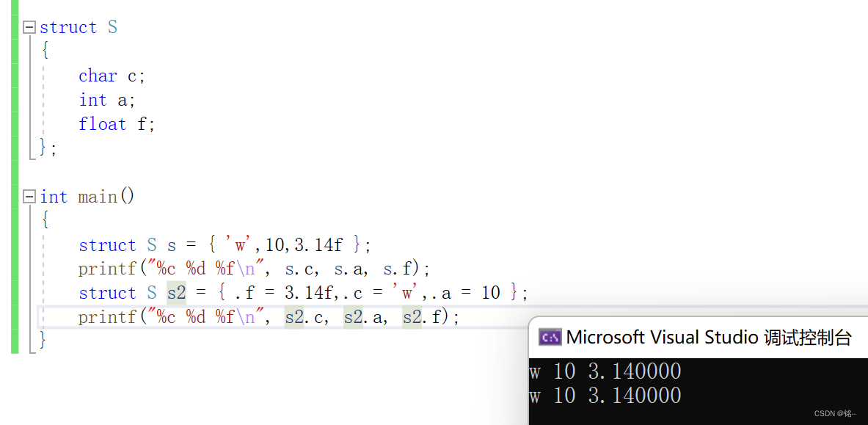
Task: Click the 'int a;' declaration line
Action: coord(107,101)
